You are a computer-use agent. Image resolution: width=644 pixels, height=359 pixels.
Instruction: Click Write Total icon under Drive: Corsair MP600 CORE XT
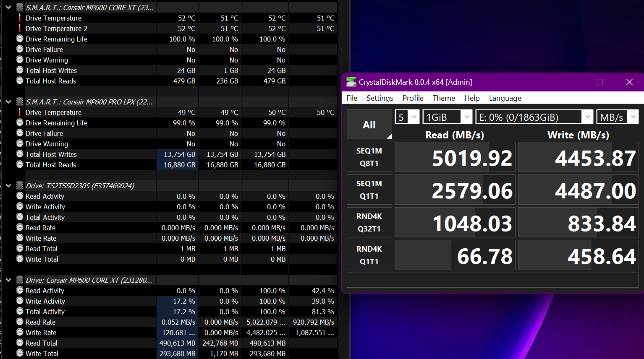point(20,353)
